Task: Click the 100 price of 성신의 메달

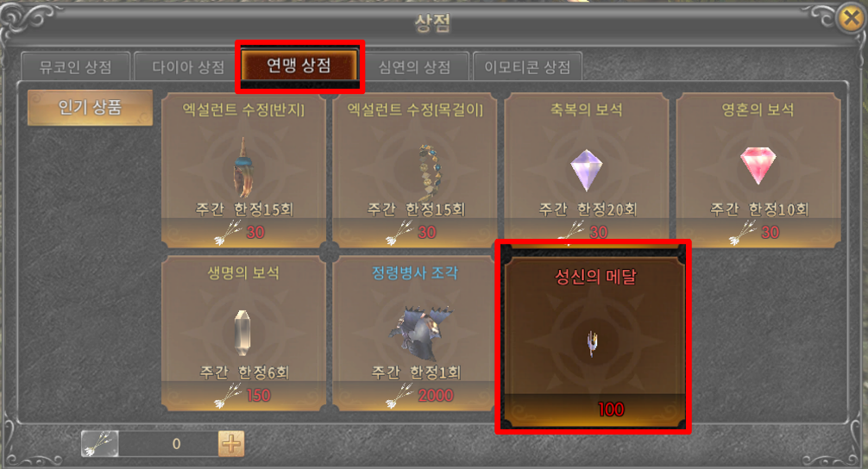Action: (611, 410)
